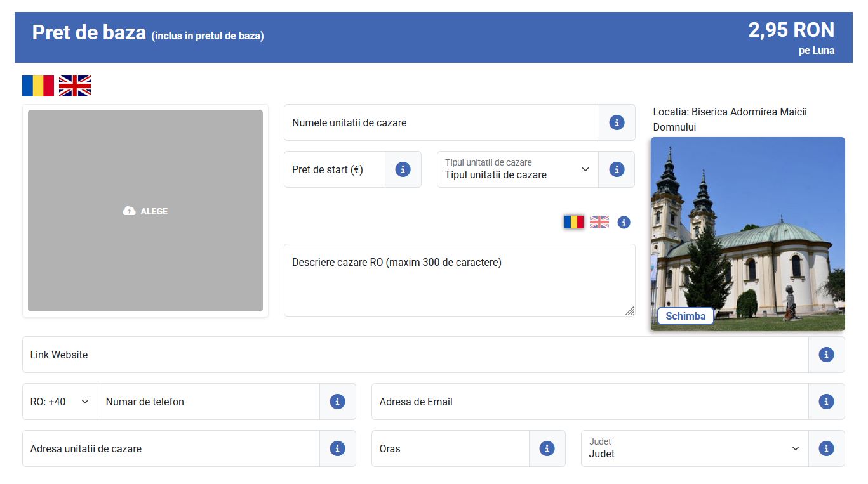Click the Adresa unitatii de cazare field
Image resolution: width=868 pixels, height=484 pixels.
point(170,448)
